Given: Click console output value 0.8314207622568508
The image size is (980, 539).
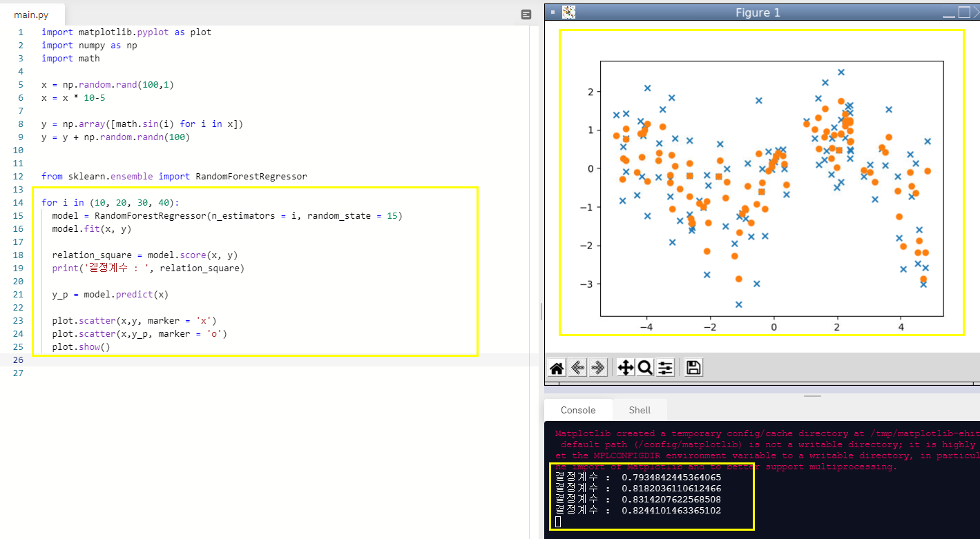Looking at the screenshot, I should (671, 499).
